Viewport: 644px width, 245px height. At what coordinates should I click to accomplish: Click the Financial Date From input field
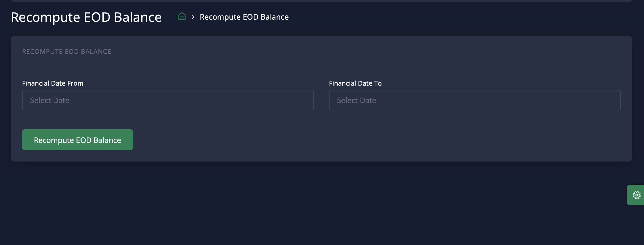point(168,100)
